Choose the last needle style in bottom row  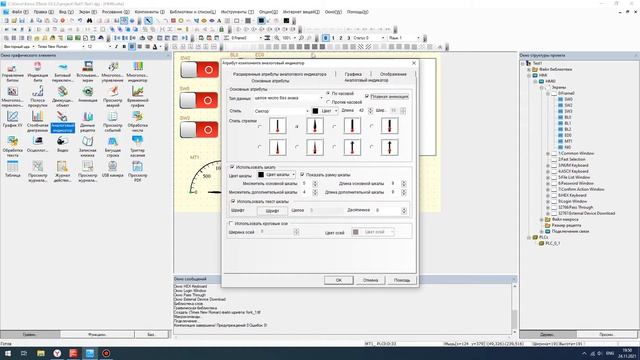tap(372, 147)
